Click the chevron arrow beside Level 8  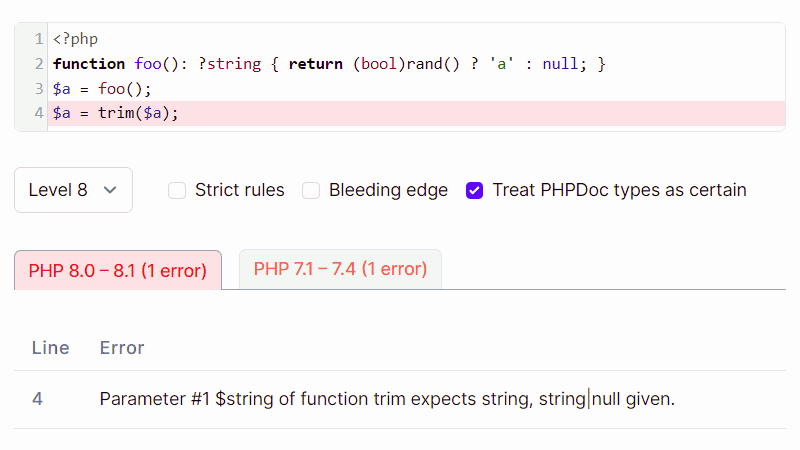(x=110, y=190)
